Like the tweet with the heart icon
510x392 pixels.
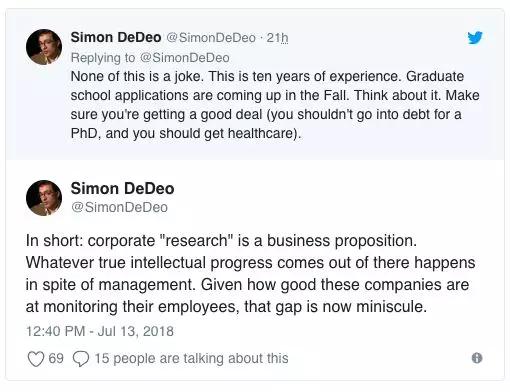tap(35, 359)
